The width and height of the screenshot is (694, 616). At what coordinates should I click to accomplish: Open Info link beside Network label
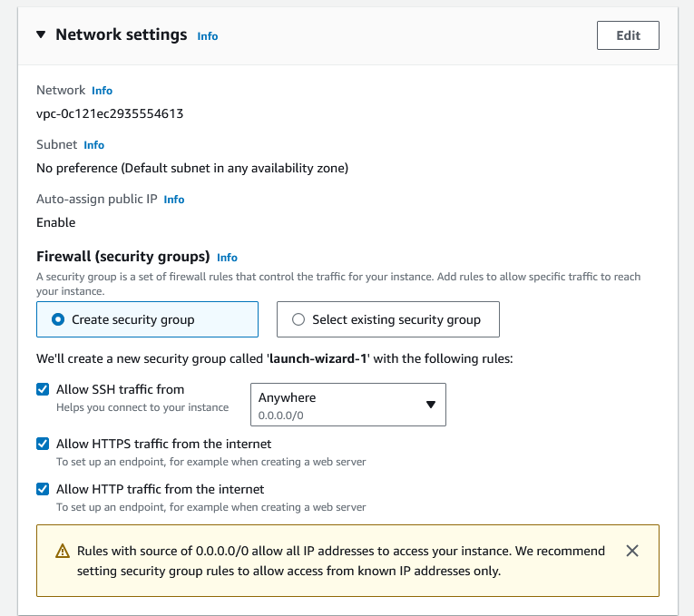(102, 91)
